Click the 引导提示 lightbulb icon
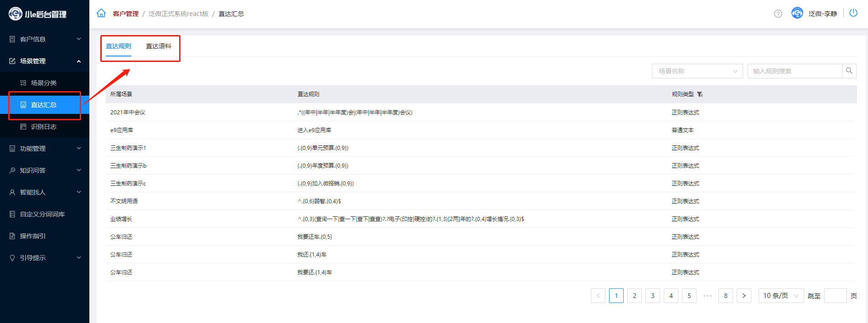Screen dimensions: 868x323 (12, 258)
